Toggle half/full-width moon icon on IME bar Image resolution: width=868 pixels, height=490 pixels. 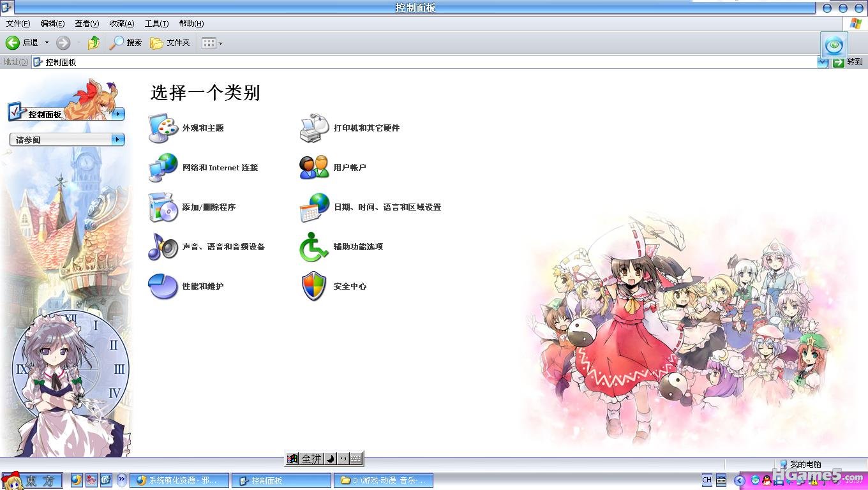(x=330, y=459)
